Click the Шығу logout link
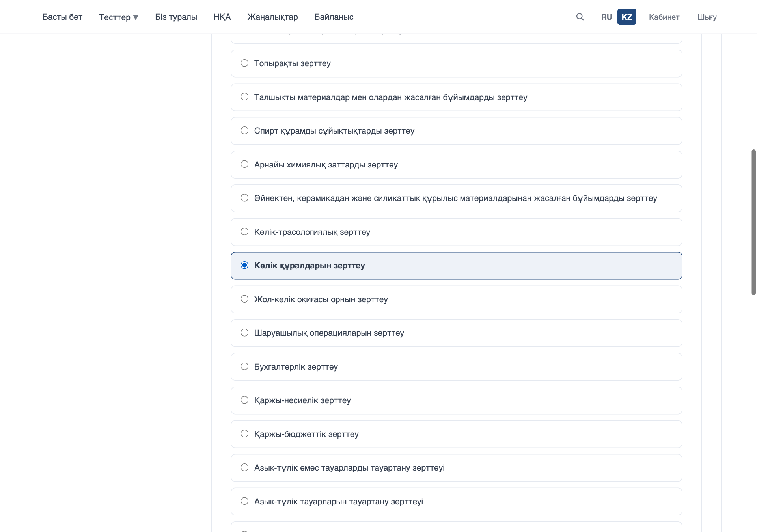 click(707, 17)
